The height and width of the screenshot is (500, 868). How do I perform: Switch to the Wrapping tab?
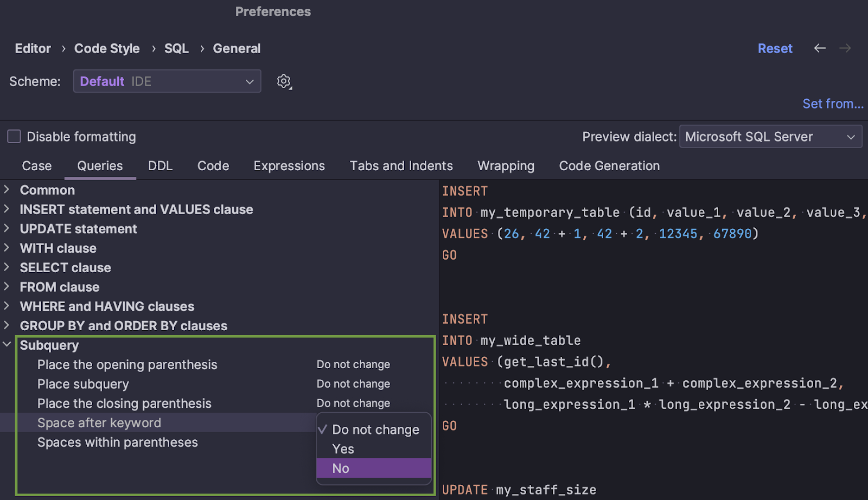(506, 166)
